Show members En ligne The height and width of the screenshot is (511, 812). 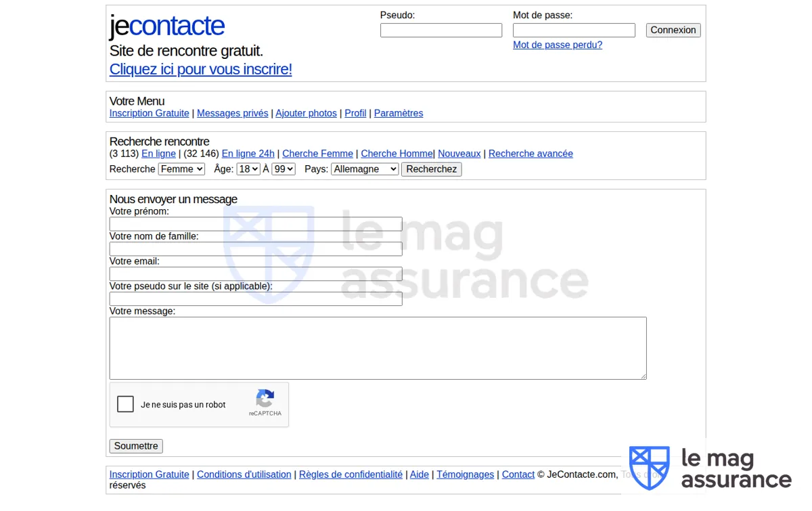[x=158, y=154]
